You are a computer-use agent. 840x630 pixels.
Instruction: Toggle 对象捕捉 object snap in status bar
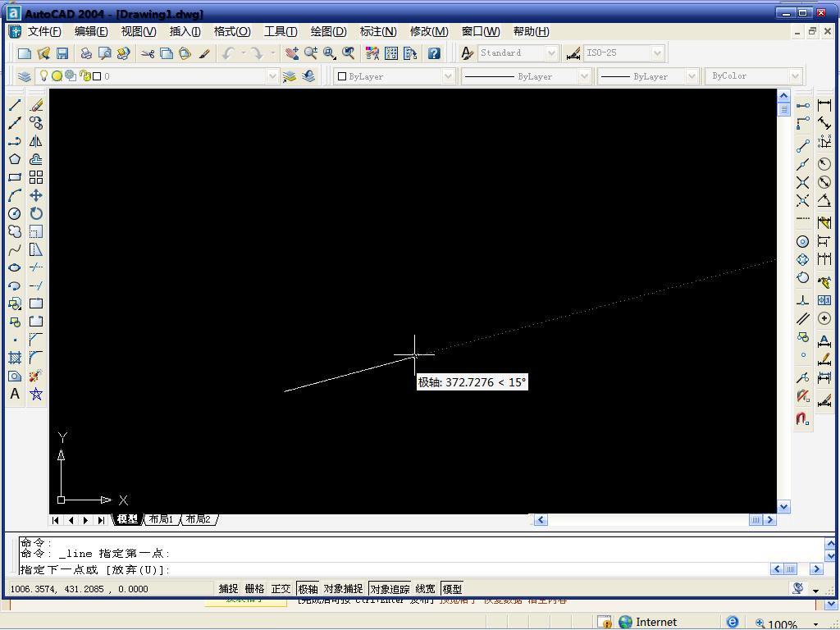(344, 589)
